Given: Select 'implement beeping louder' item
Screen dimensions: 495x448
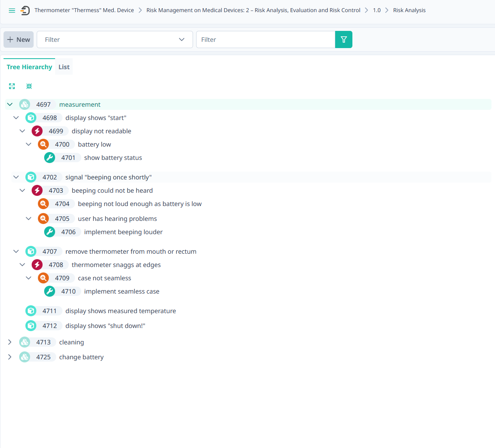Looking at the screenshot, I should pos(123,232).
